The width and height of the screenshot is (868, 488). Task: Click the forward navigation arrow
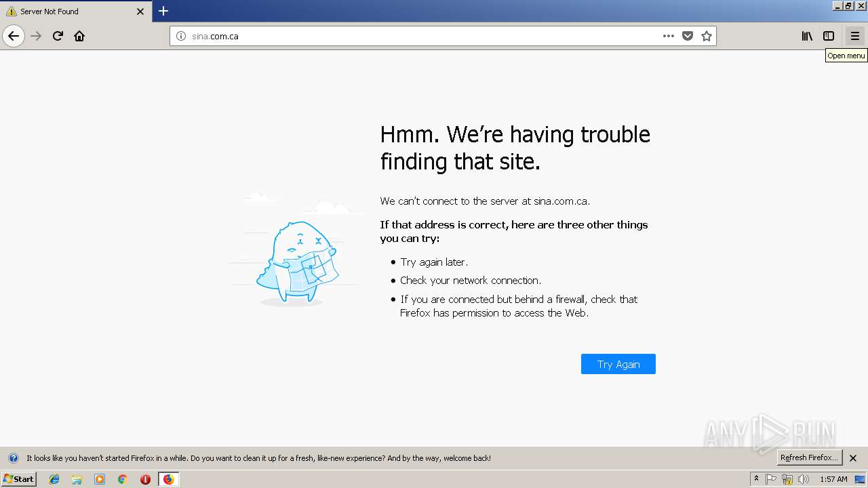(x=37, y=36)
